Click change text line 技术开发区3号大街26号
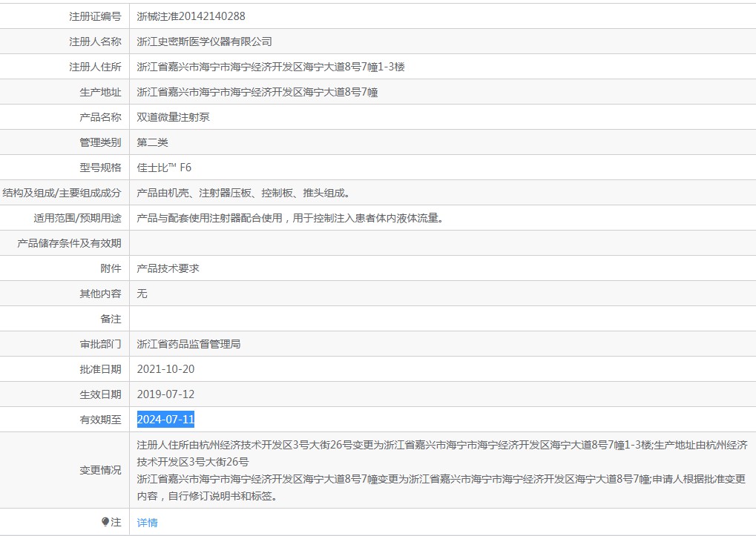Viewport: 756px width, 536px height. pyautogui.click(x=193, y=462)
